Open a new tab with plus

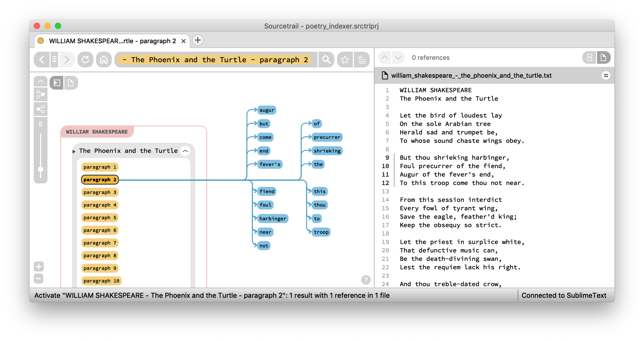pyautogui.click(x=198, y=40)
